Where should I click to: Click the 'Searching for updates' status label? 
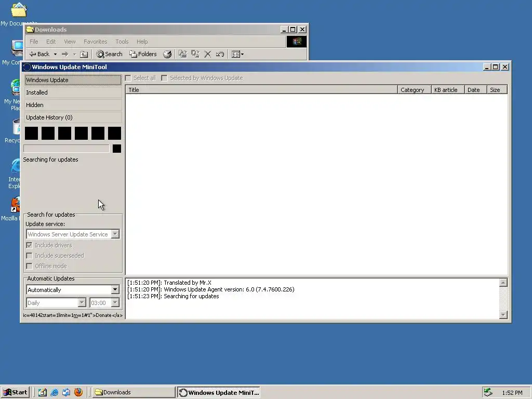(50, 159)
